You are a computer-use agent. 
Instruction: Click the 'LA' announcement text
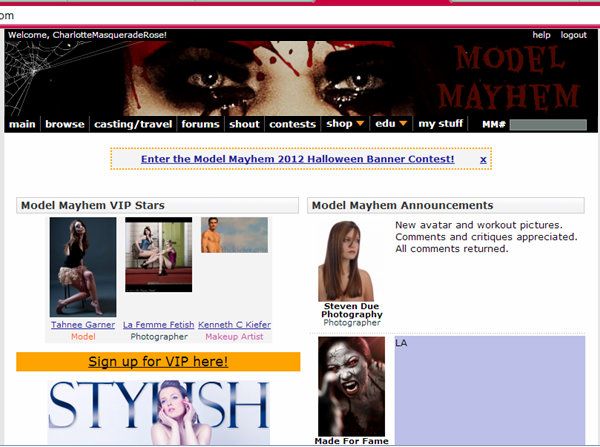[x=401, y=343]
